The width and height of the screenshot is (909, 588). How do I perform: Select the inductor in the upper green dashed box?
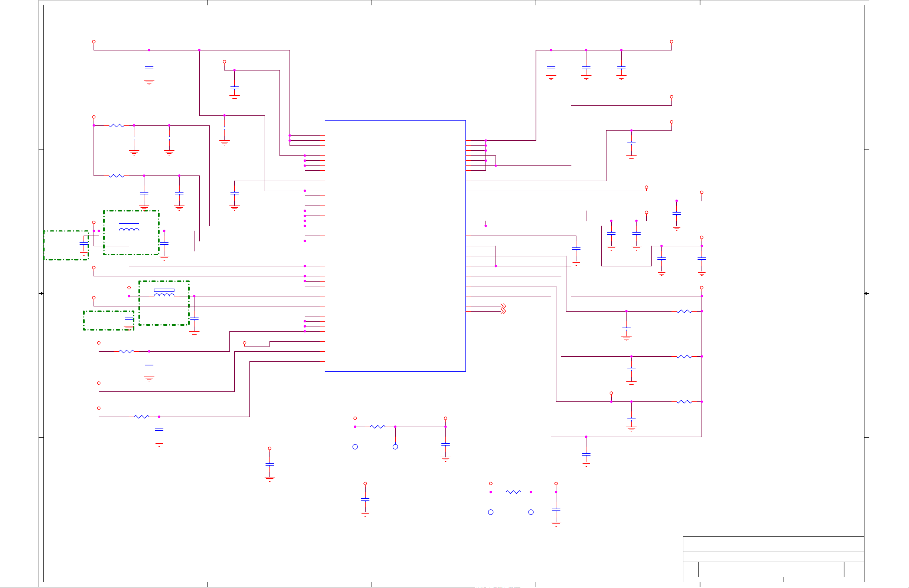[129, 228]
